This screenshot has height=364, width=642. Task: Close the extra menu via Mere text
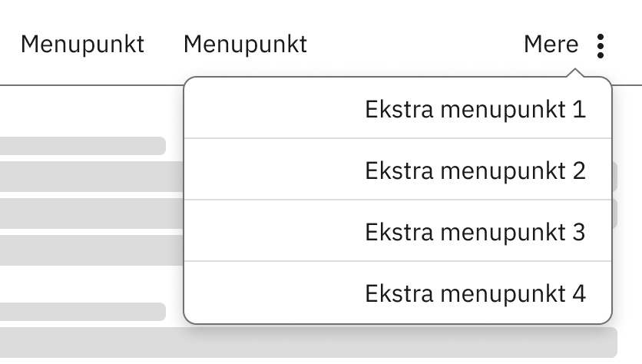pyautogui.click(x=551, y=45)
